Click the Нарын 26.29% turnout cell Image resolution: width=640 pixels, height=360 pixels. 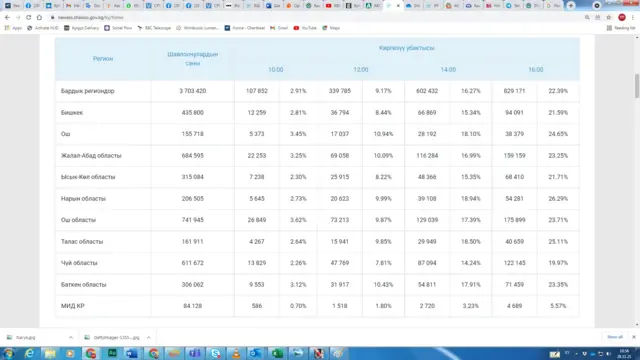(558, 199)
